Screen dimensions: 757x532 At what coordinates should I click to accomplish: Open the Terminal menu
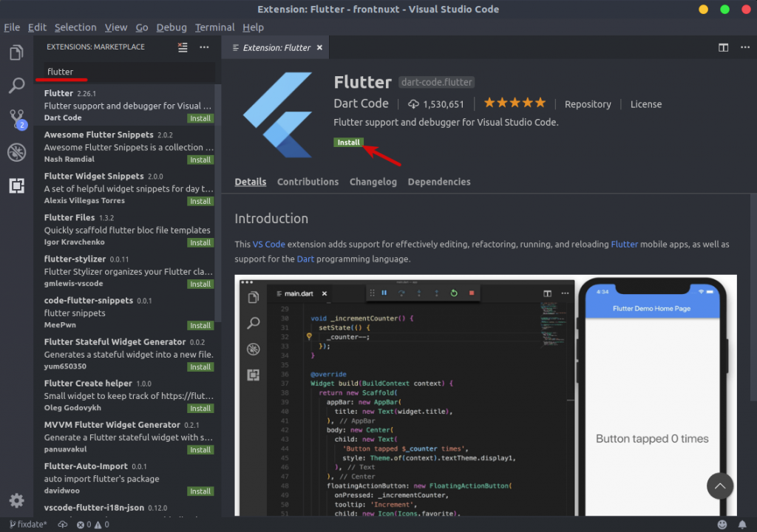214,27
